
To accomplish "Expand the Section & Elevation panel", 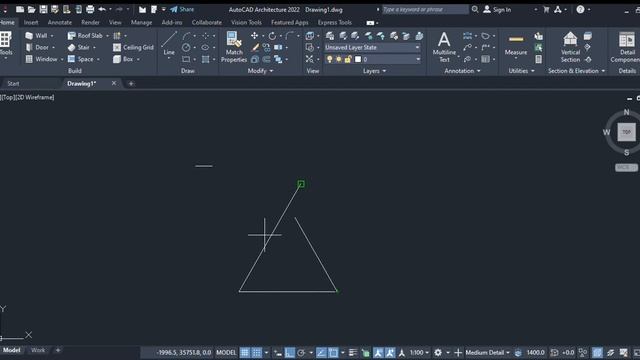I will [576, 71].
